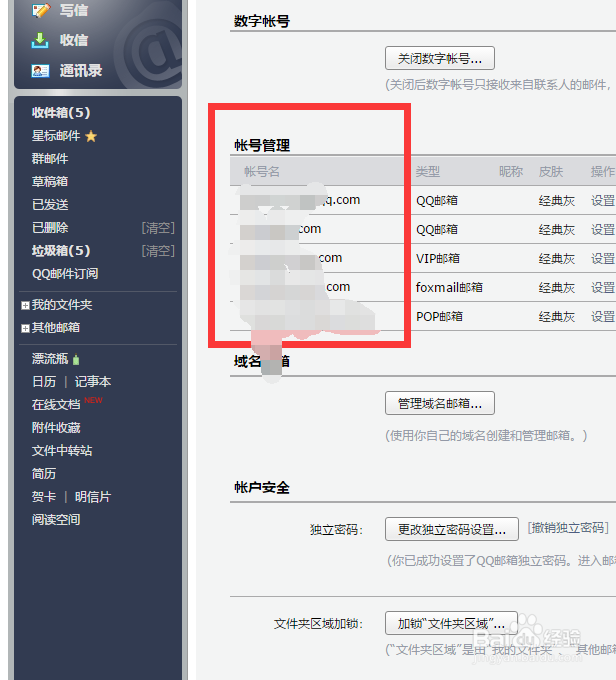Image resolution: width=616 pixels, height=680 pixels.
Task: Click the 撤销独立密码 link
Action: tap(568, 528)
